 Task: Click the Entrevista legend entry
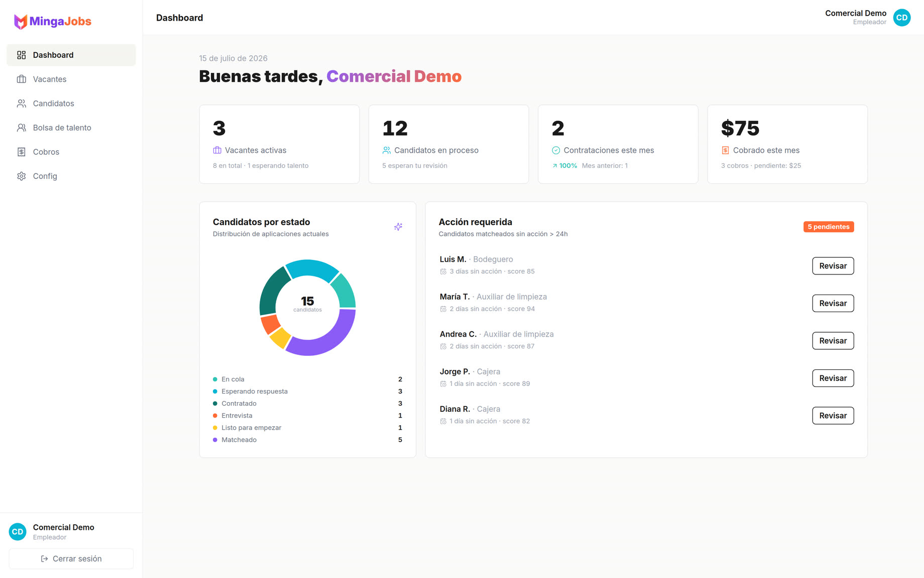click(x=307, y=416)
